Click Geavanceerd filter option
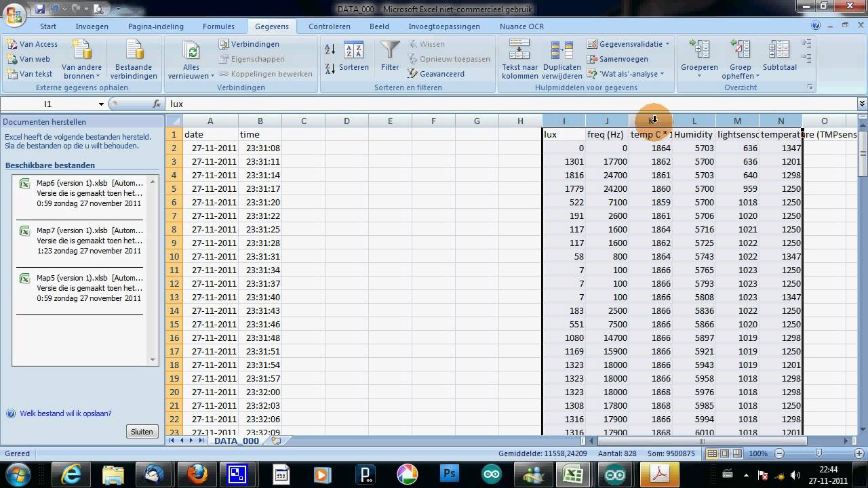 point(436,74)
